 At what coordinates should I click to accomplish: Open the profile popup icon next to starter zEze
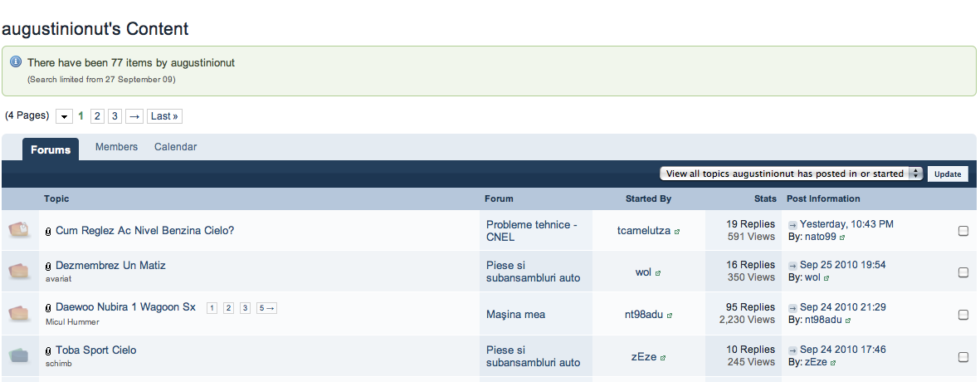pyautogui.click(x=663, y=358)
